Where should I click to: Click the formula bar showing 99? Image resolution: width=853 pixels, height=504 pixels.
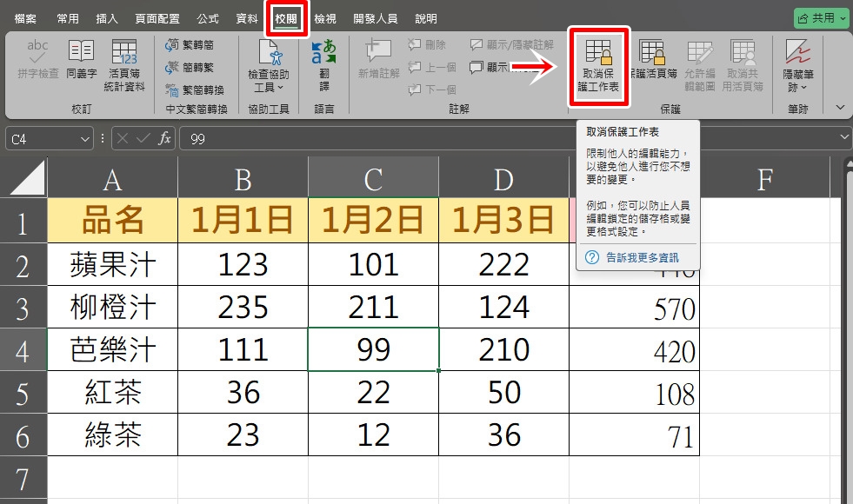(x=376, y=139)
